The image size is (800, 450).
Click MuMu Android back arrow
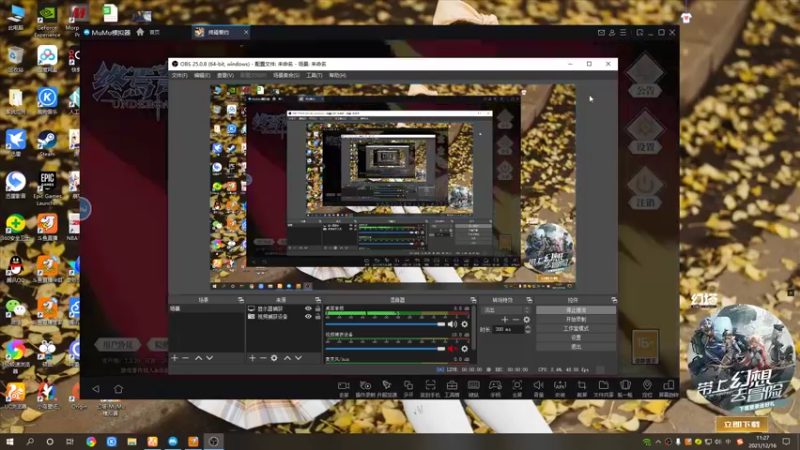(96, 389)
